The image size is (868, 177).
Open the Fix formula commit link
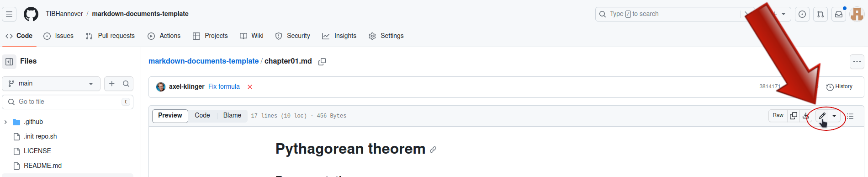coord(224,86)
